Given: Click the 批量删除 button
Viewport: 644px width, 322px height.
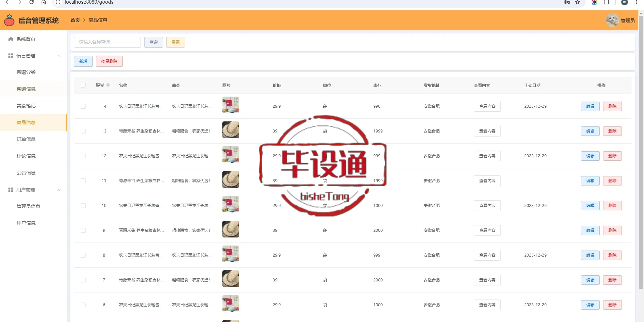Looking at the screenshot, I should pos(109,61).
